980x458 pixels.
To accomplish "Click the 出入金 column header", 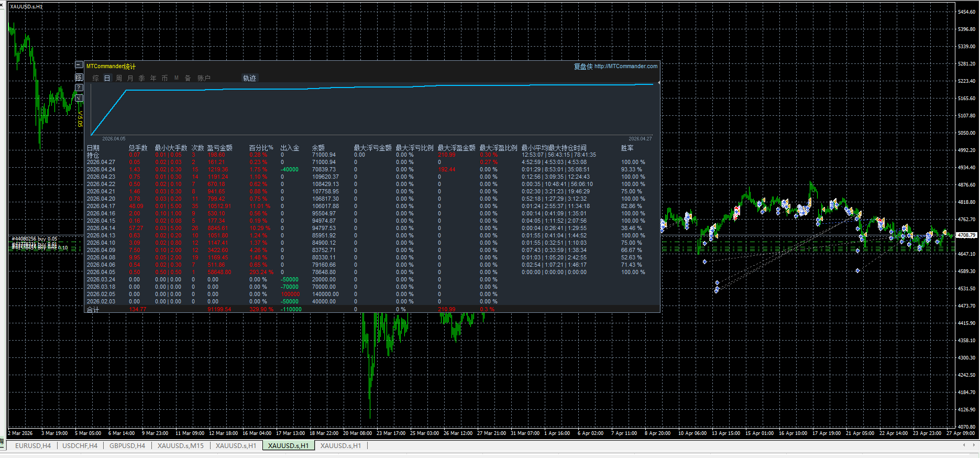I will point(290,148).
